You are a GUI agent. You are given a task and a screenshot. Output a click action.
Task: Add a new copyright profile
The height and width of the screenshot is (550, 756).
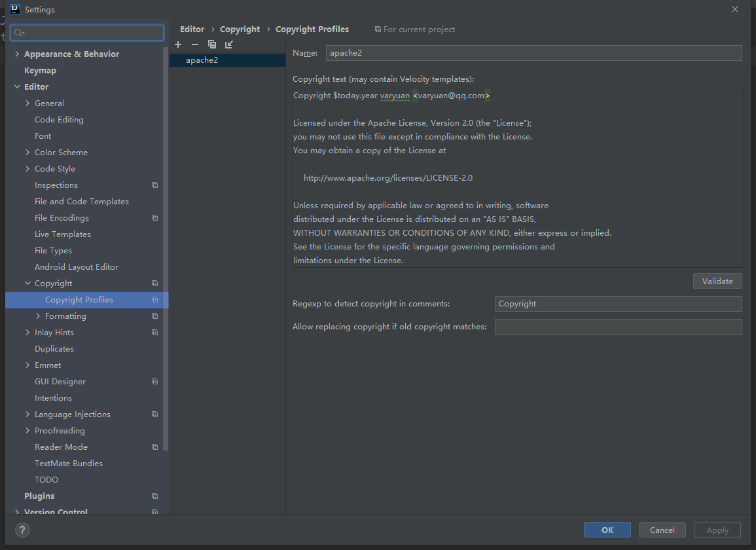click(178, 45)
